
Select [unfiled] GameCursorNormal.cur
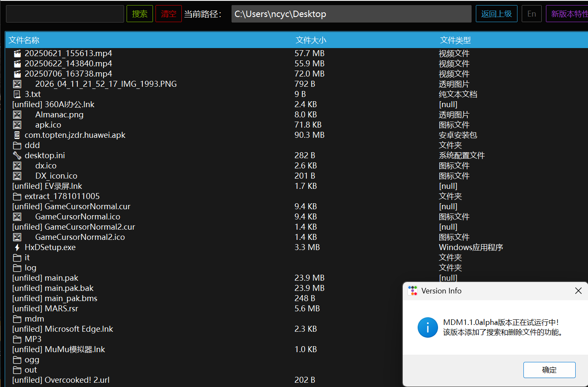pos(71,207)
